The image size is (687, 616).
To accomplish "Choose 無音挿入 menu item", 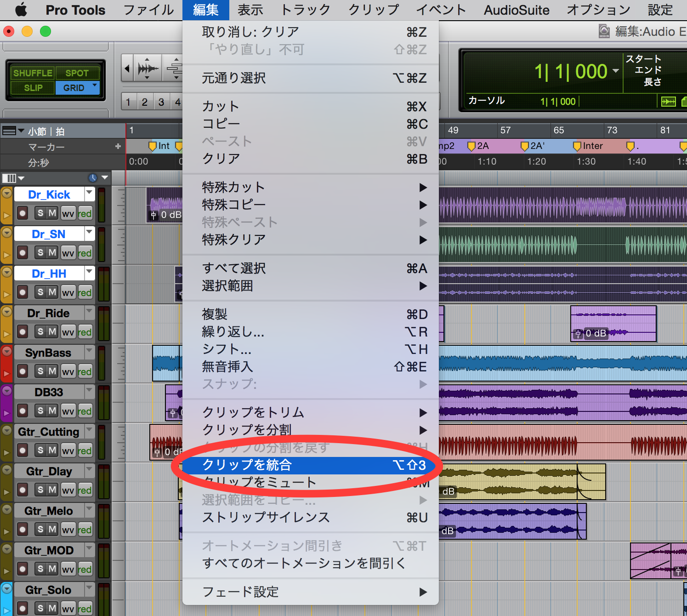I will [x=311, y=366].
